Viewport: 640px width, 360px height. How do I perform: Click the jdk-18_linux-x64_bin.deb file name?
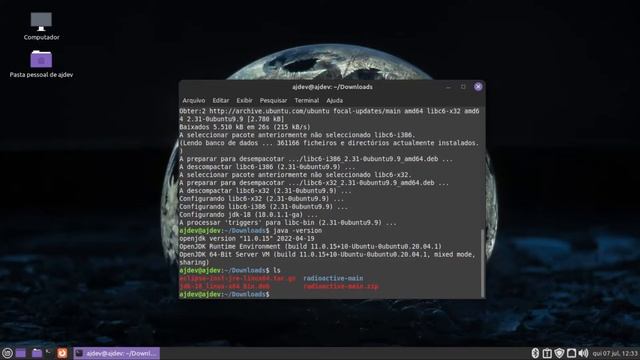(224, 287)
